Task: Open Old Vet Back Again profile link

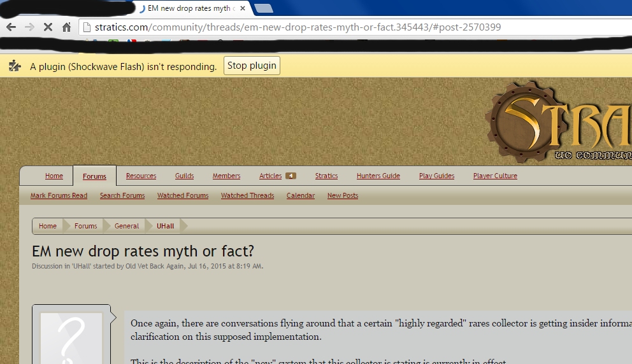Action: 154,266
